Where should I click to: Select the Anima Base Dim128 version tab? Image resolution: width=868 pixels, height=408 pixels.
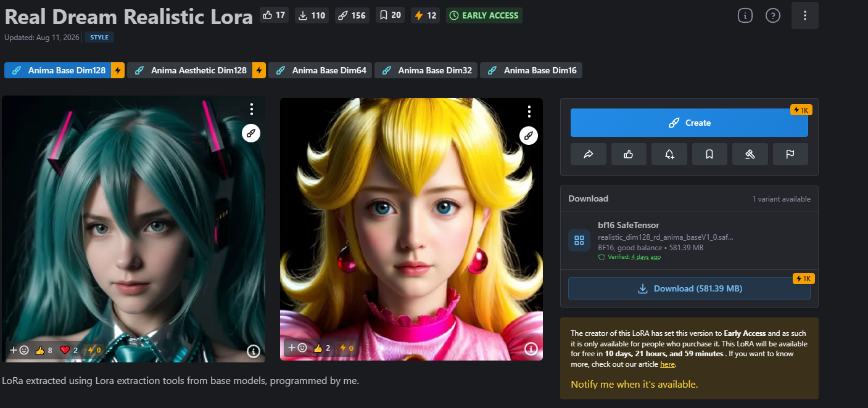(58, 70)
